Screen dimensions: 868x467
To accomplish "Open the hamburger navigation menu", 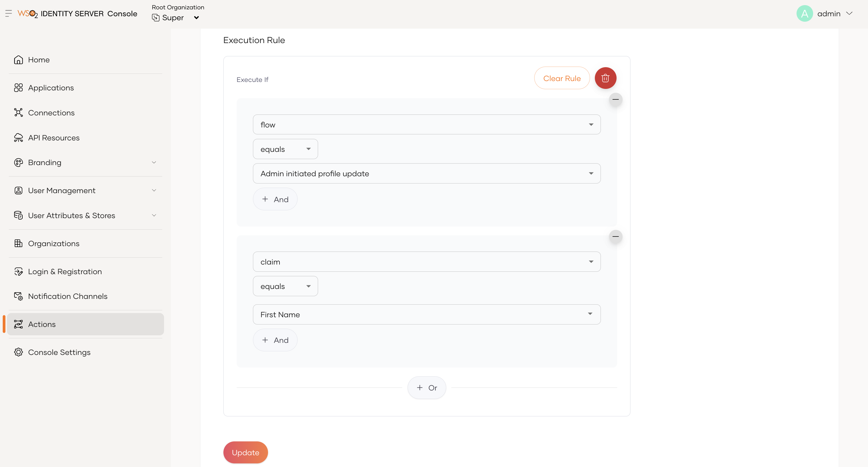I will [x=8, y=14].
